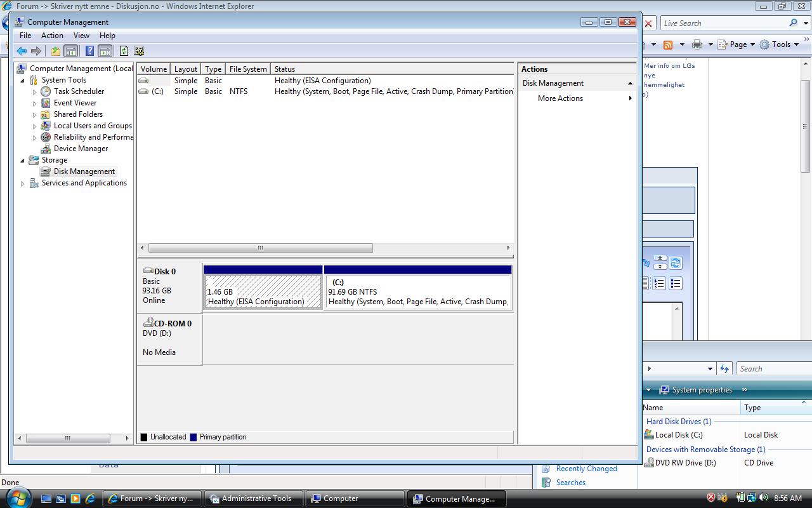The image size is (812, 508).
Task: Collapse the Storage tree node
Action: click(x=23, y=161)
